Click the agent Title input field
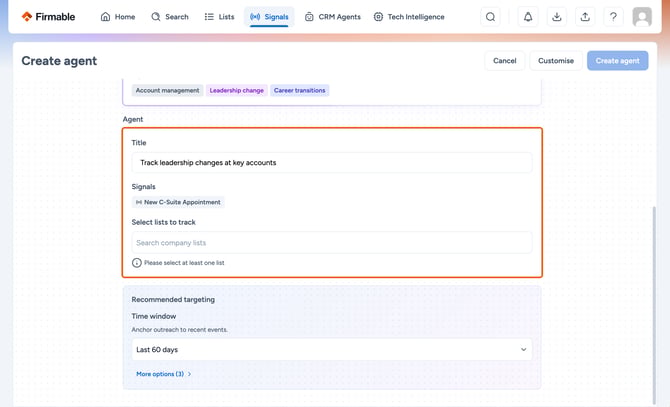 [332, 163]
